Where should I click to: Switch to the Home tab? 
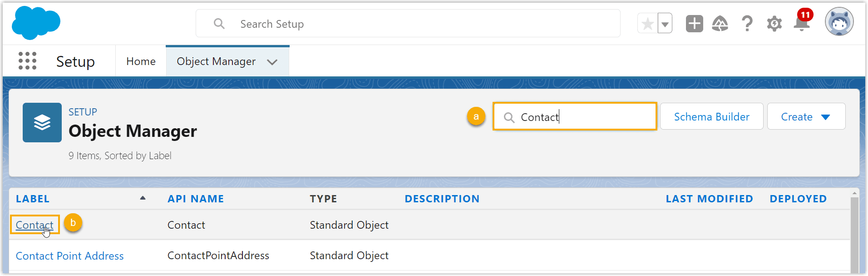click(x=141, y=61)
